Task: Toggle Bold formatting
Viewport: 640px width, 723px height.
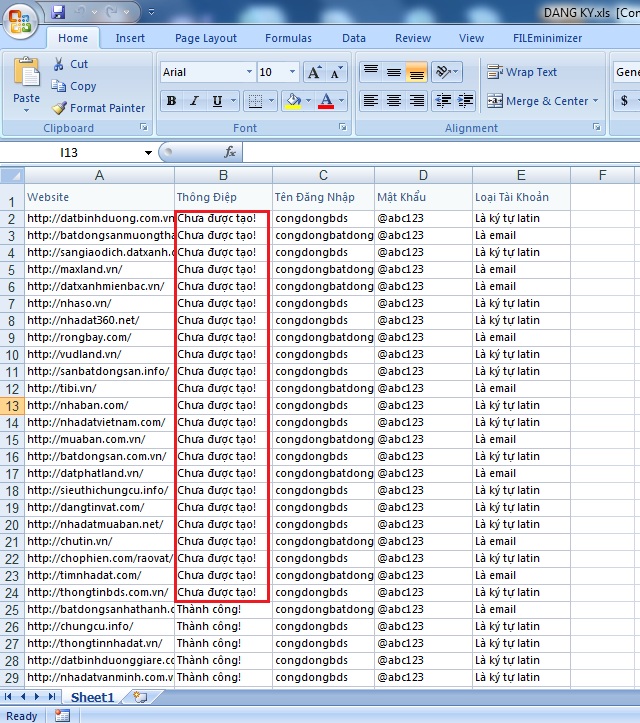Action: tap(171, 101)
